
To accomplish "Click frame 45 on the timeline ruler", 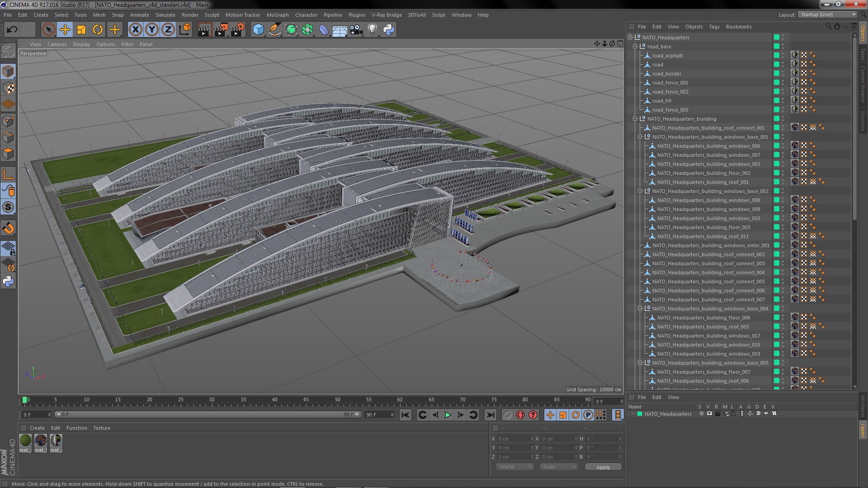I will pos(306,400).
